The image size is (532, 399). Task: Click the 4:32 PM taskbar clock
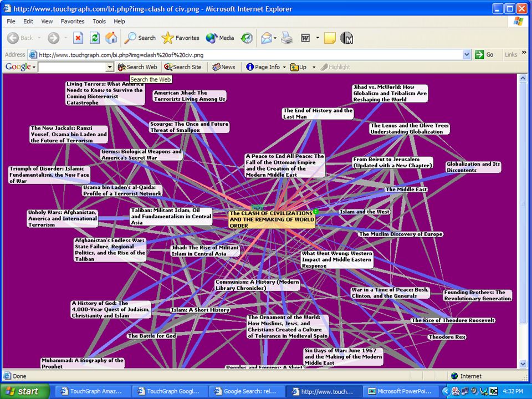click(513, 391)
